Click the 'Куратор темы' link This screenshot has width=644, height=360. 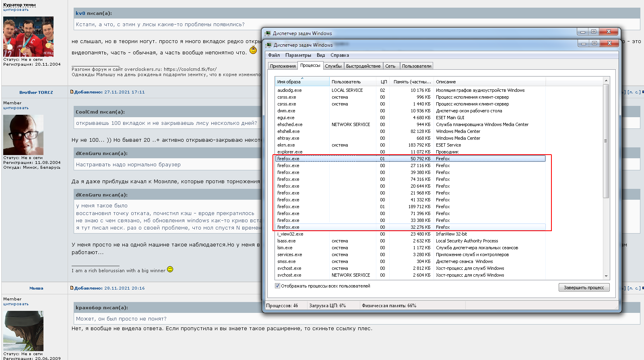click(19, 5)
